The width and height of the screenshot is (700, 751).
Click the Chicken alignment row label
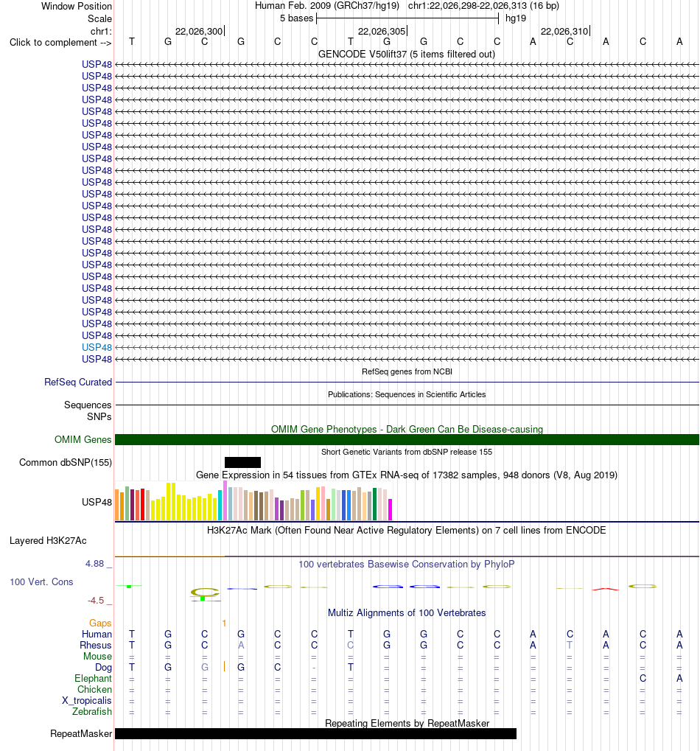(x=95, y=689)
